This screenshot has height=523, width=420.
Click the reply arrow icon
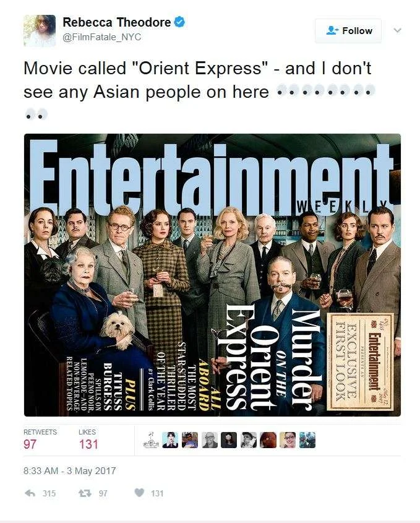click(30, 493)
